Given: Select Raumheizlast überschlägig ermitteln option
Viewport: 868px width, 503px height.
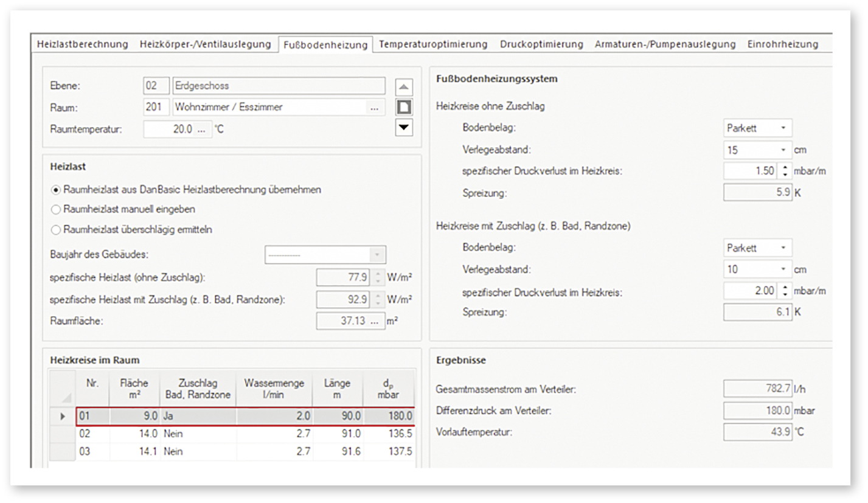Looking at the screenshot, I should tap(57, 230).
